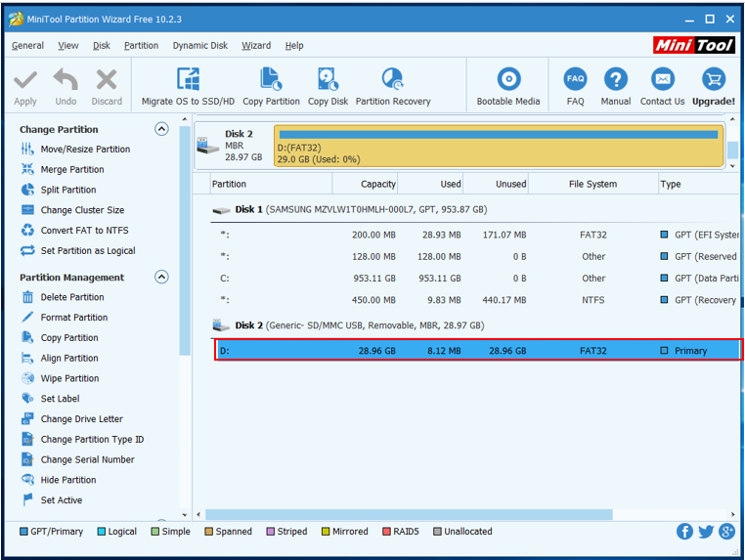Select Disk 2 Generic SD/MMC header row
Screen dimensions: 745x560
[x=475, y=325]
